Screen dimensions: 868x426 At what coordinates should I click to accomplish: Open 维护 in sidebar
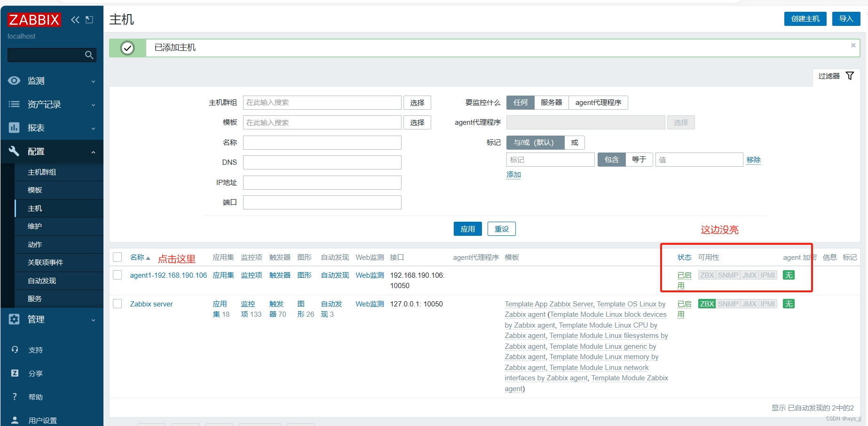pos(59,226)
